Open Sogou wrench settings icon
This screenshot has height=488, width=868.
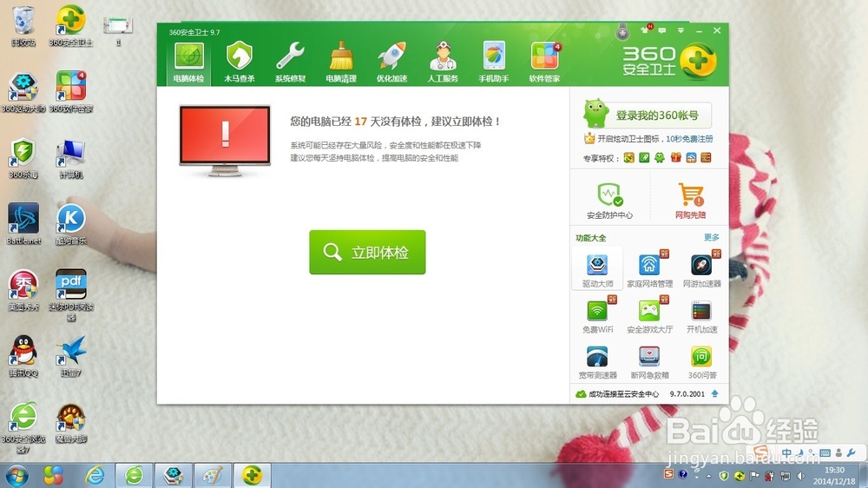[852, 452]
